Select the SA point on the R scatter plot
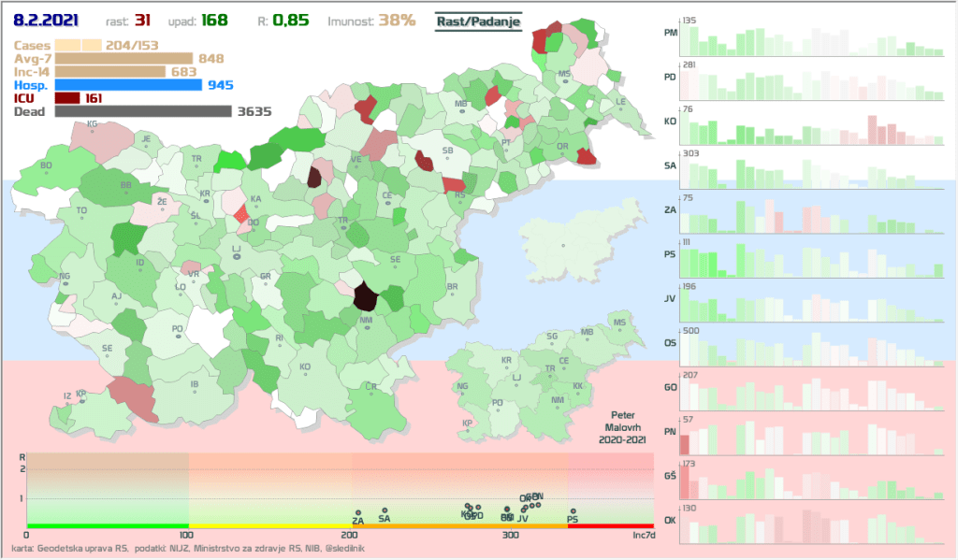 [x=385, y=510]
